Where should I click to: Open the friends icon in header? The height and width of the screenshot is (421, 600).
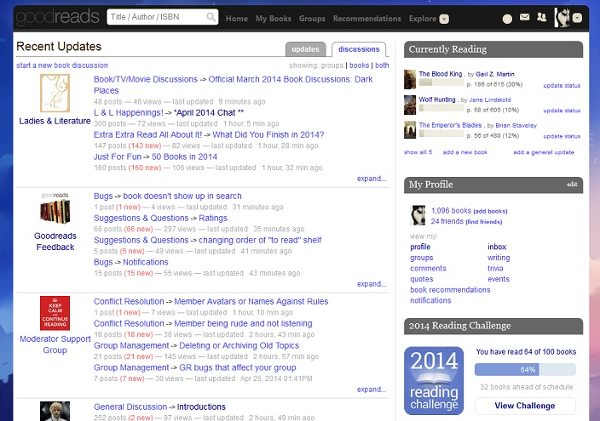pyautogui.click(x=543, y=18)
